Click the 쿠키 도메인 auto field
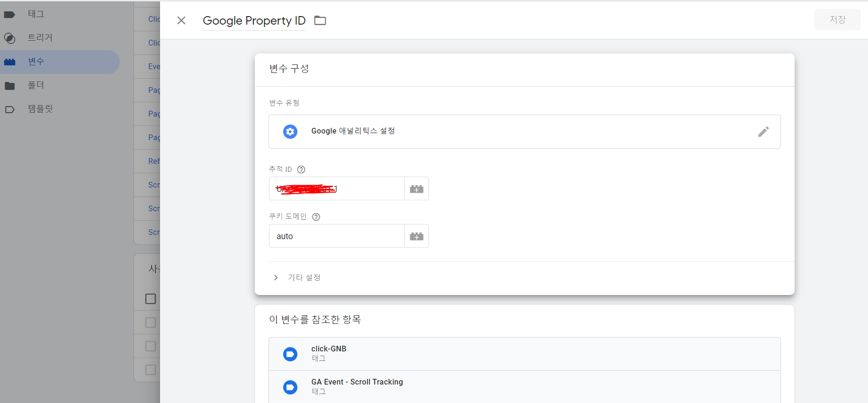 click(x=337, y=236)
